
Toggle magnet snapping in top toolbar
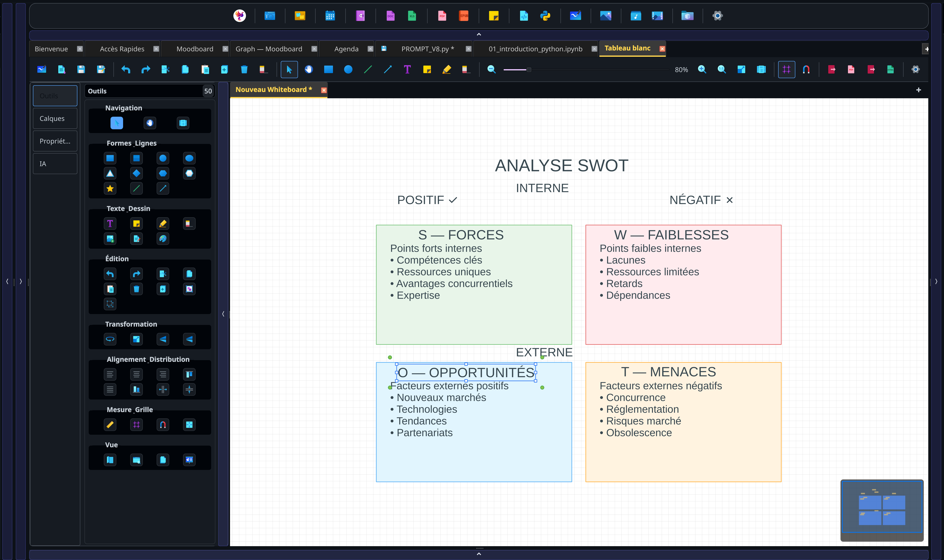[806, 69]
